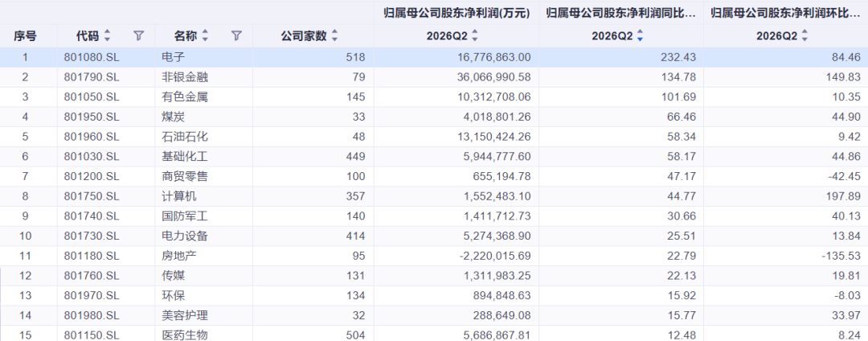Click 归属母公司股东净利润同比 header
The width and height of the screenshot is (868, 341).
[x=621, y=13]
